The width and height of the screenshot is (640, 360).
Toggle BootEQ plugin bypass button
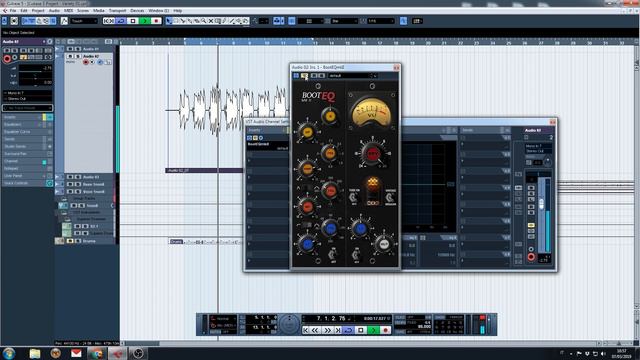[x=296, y=76]
